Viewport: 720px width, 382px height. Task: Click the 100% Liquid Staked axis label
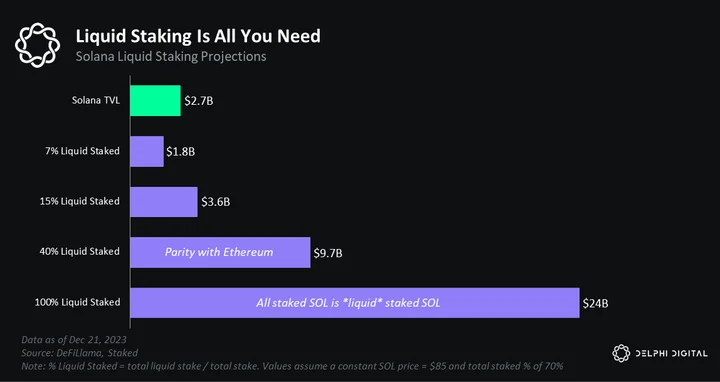pyautogui.click(x=78, y=302)
